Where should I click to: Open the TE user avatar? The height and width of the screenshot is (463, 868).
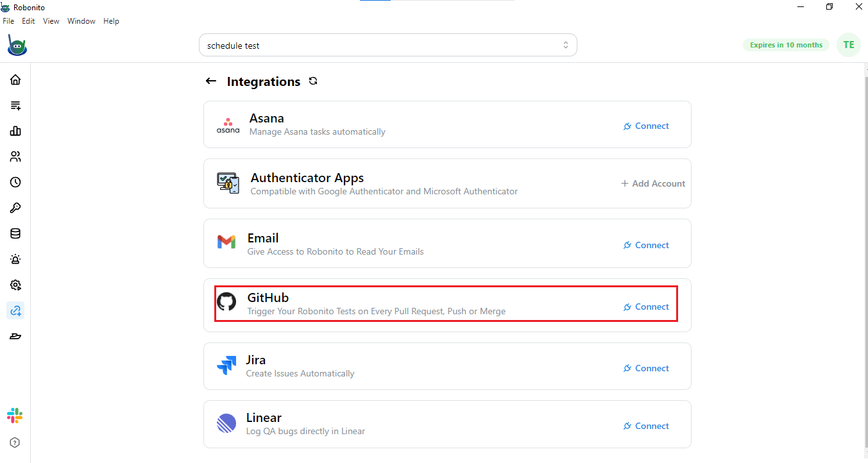849,45
